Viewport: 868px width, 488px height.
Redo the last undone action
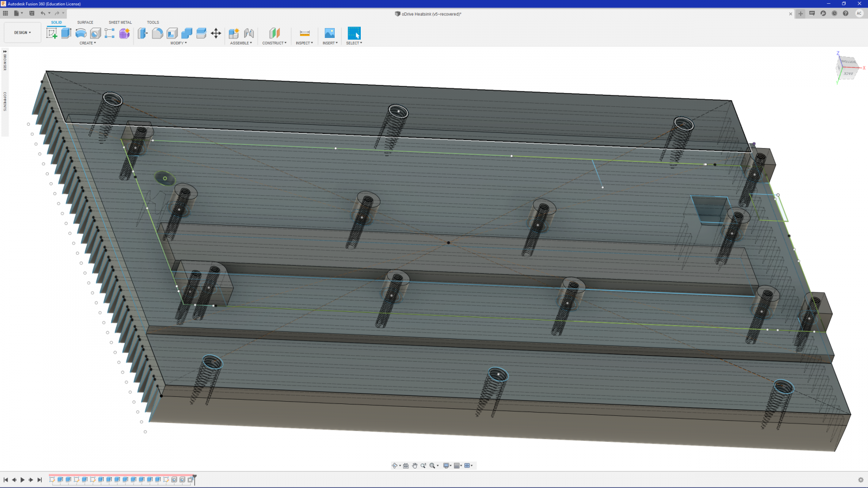coord(57,14)
